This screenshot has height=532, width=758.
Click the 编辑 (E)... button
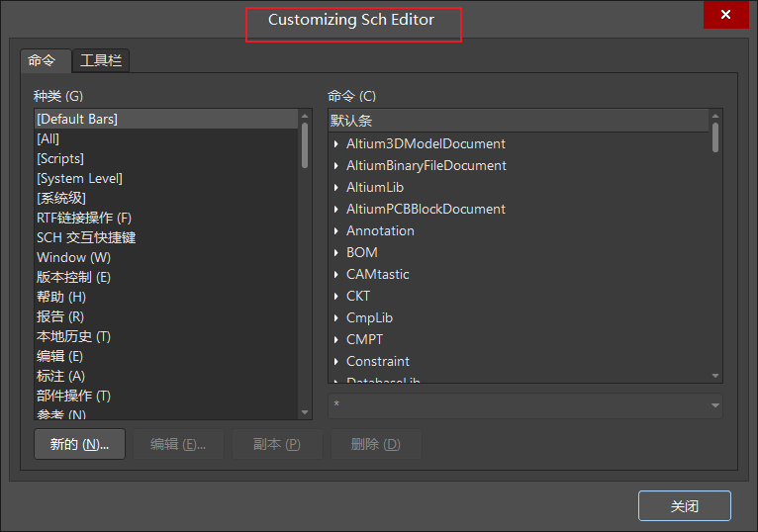coord(178,444)
